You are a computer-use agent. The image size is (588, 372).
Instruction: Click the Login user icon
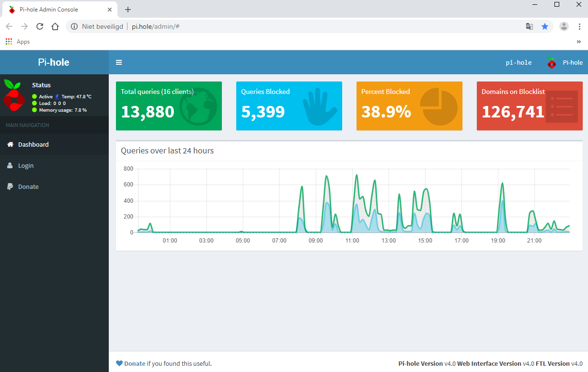(x=10, y=165)
